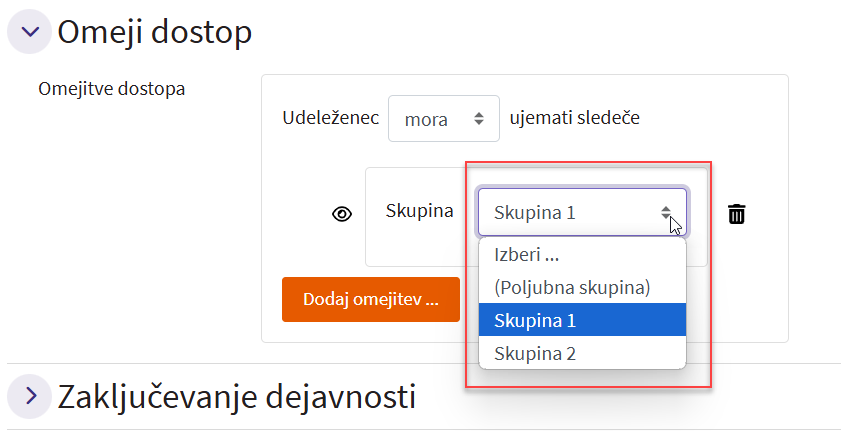The height and width of the screenshot is (431, 841).
Task: Click the up-down arrows on Skupina selector
Action: (666, 212)
